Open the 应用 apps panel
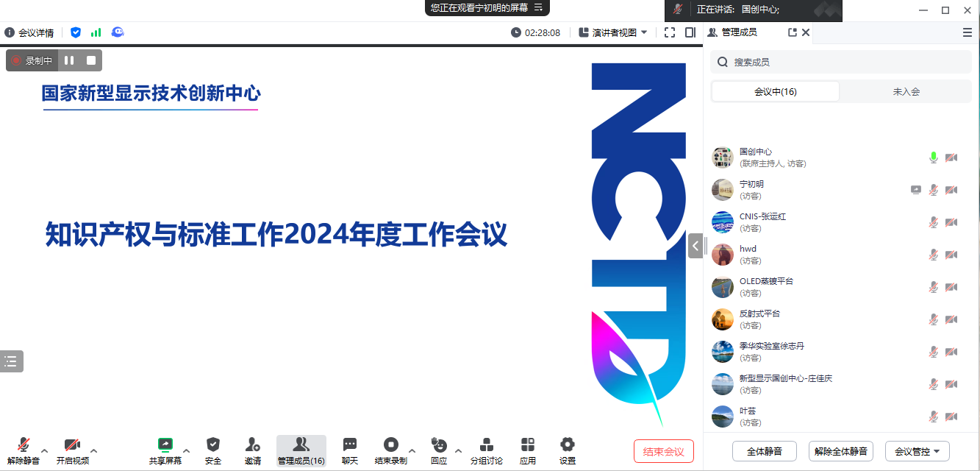This screenshot has width=980, height=471. tap(528, 450)
